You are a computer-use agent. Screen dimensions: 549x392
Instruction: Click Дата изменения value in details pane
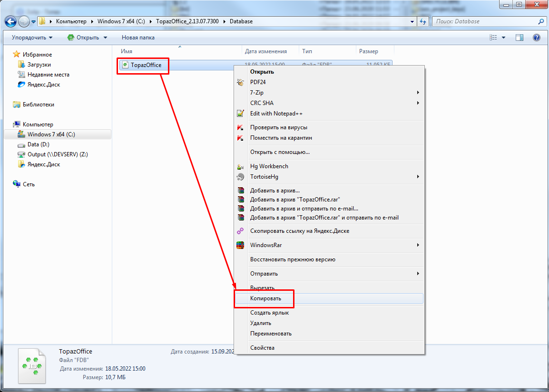(125, 369)
